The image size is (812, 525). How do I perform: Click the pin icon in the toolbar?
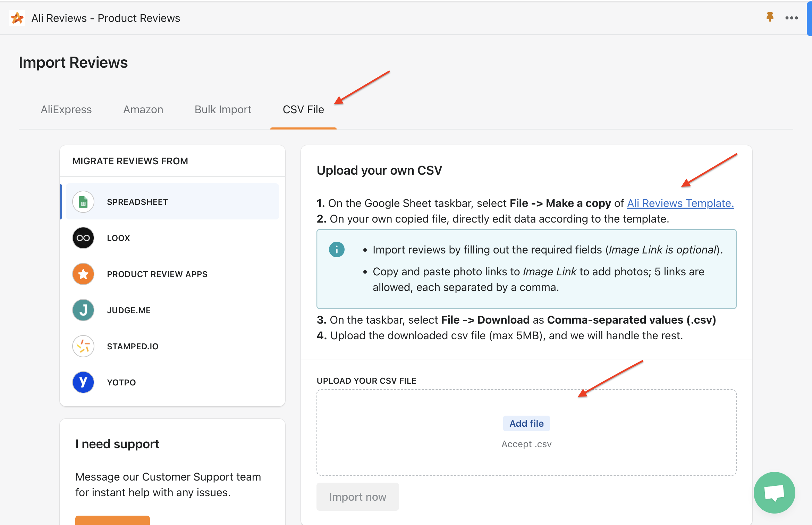coord(769,17)
